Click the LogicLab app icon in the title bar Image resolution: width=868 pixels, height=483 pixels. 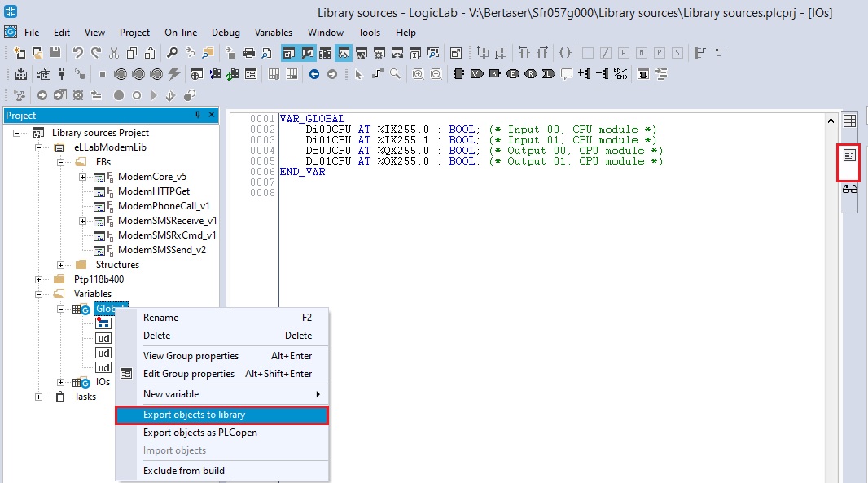click(x=11, y=11)
